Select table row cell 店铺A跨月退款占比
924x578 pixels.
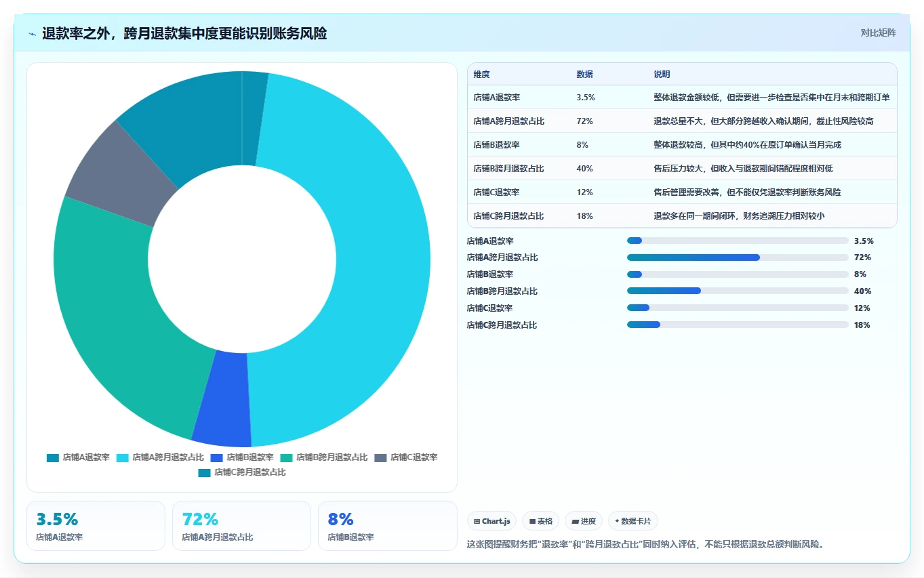click(508, 121)
